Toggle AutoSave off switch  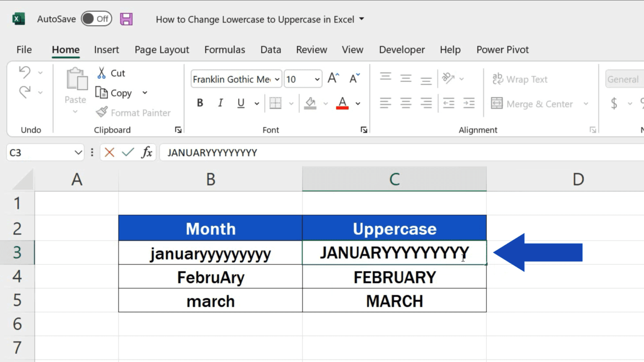pyautogui.click(x=96, y=18)
